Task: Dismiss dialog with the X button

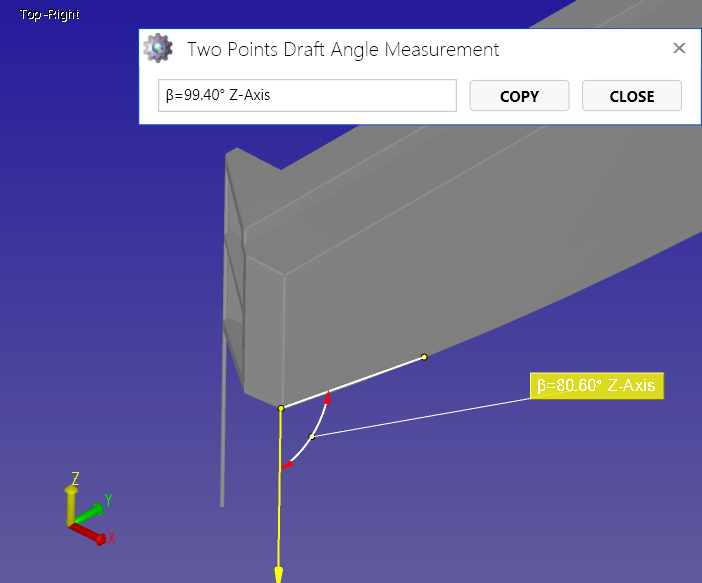Action: pos(679,48)
